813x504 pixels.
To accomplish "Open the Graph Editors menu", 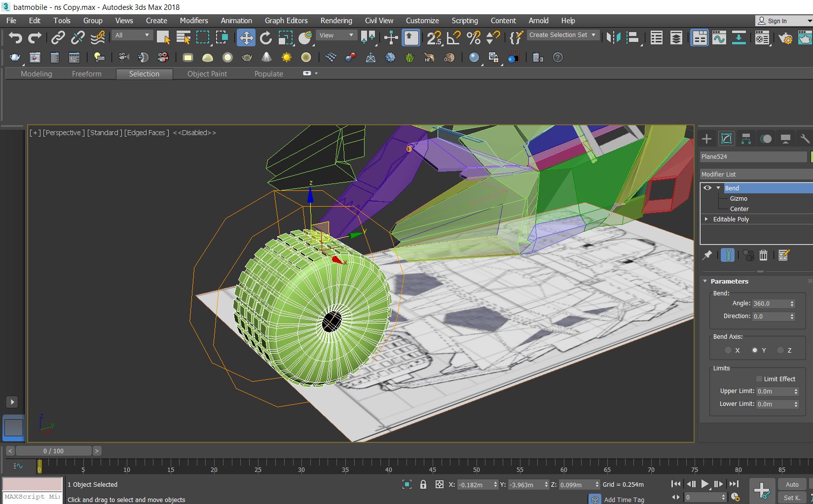I will pos(286,21).
